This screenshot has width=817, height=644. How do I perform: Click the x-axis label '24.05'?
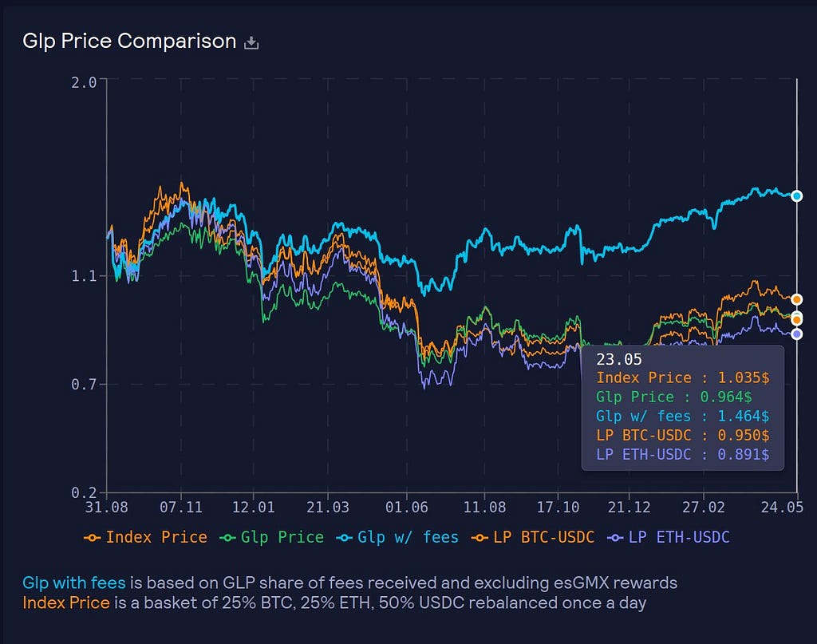(x=782, y=507)
